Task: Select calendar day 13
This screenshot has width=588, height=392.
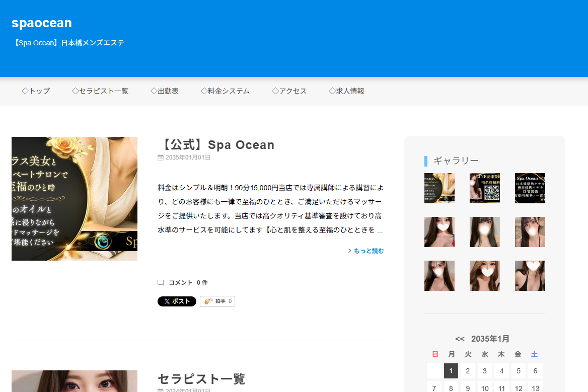Action: [535, 387]
